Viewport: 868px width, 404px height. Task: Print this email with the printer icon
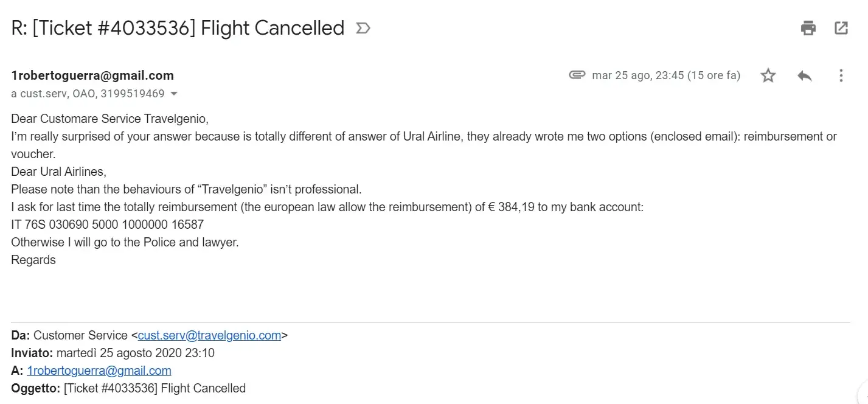808,28
